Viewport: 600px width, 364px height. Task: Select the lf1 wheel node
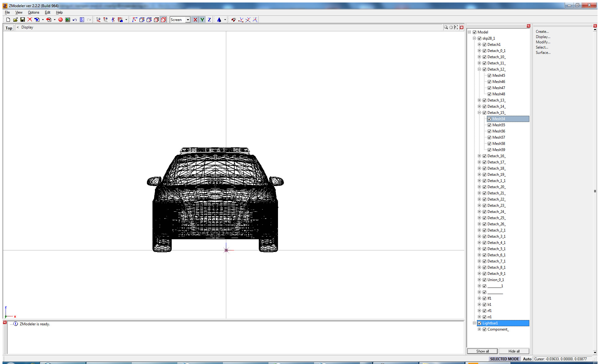coord(489,298)
